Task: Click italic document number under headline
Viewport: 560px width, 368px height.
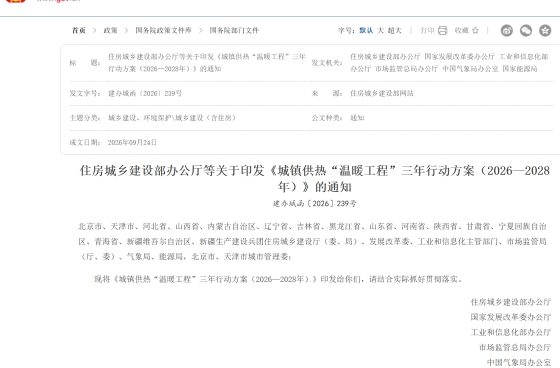Action: pyautogui.click(x=315, y=203)
